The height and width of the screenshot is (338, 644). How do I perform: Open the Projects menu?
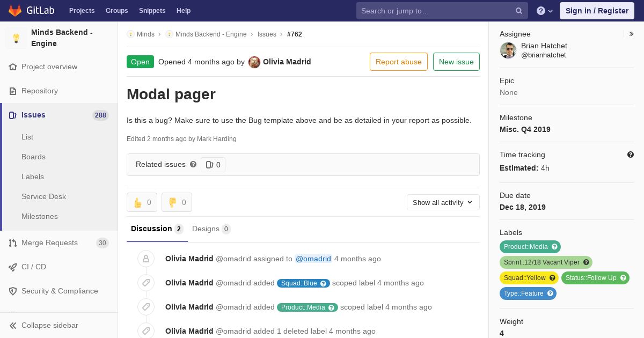82,11
